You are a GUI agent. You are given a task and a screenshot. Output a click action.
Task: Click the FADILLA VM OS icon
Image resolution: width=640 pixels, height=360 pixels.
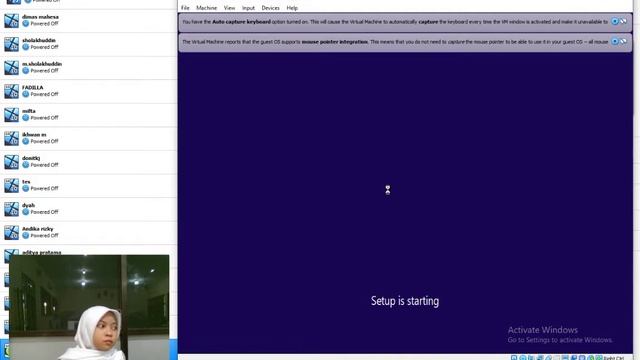click(x=11, y=91)
